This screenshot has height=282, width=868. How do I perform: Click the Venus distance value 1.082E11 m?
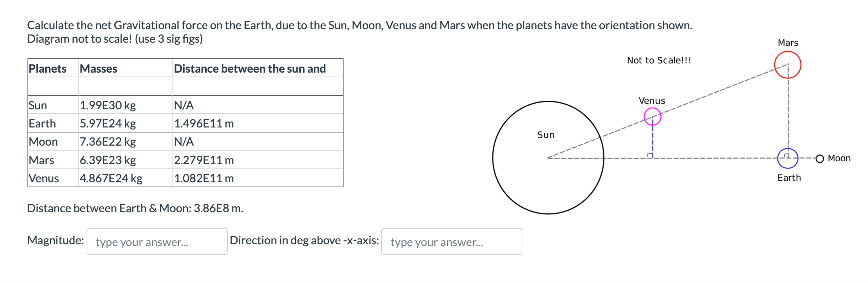(x=203, y=178)
